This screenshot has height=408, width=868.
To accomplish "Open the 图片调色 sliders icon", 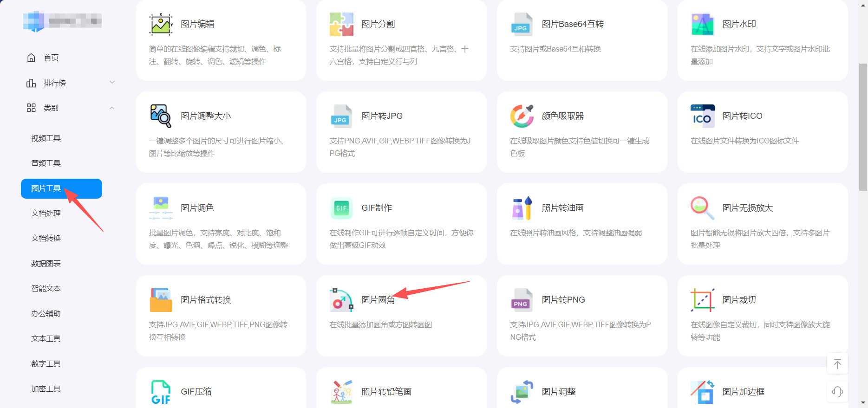I will (161, 208).
